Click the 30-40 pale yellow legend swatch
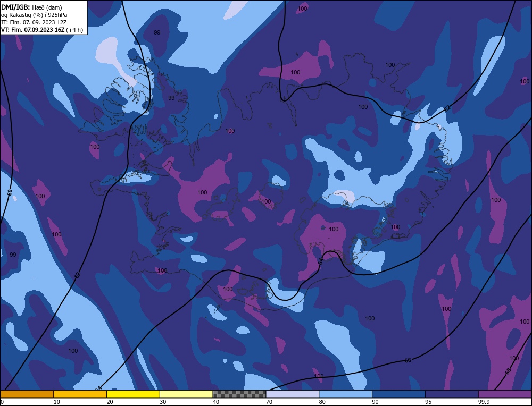Screen dimensions: 532x406 pos(186,394)
